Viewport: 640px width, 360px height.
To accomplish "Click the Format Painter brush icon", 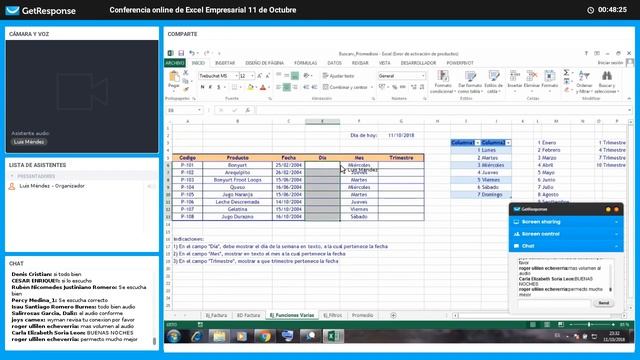I will point(186,89).
